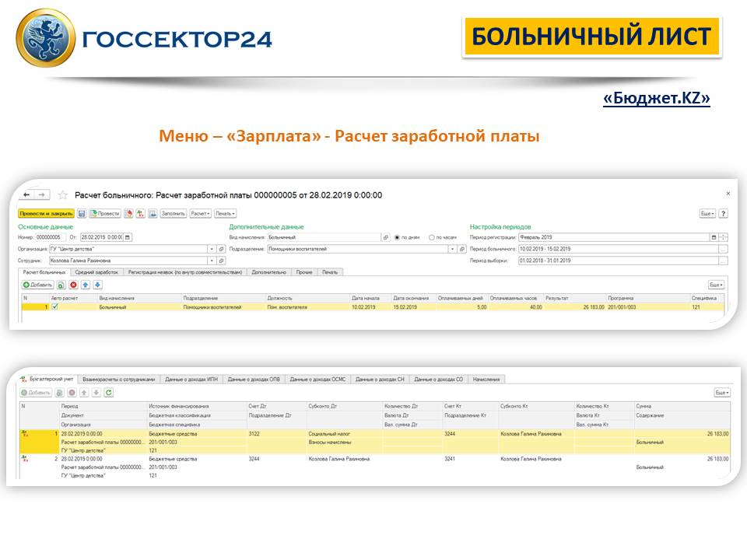Close the Расчет больничного document window
747x560 pixels.
(x=728, y=194)
